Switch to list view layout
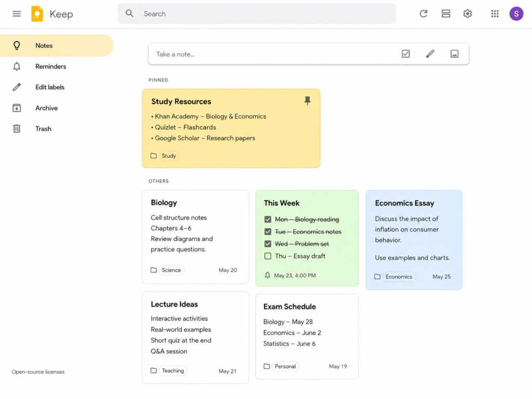The width and height of the screenshot is (532, 399). coord(445,14)
